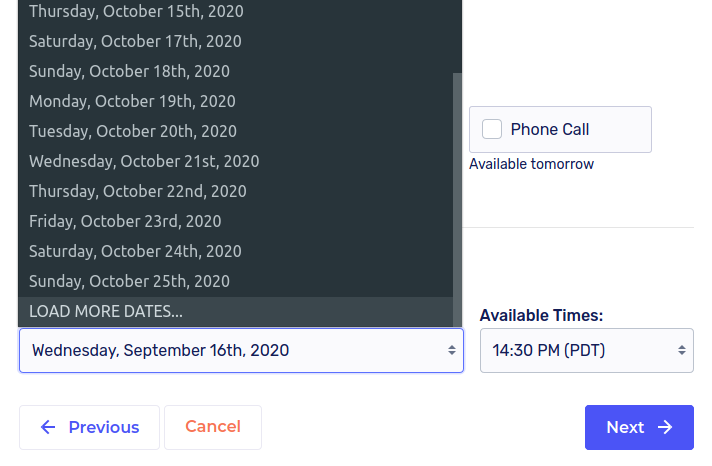The image size is (712, 466).
Task: Click the time dropdown's up-down arrows icon
Action: pos(681,351)
